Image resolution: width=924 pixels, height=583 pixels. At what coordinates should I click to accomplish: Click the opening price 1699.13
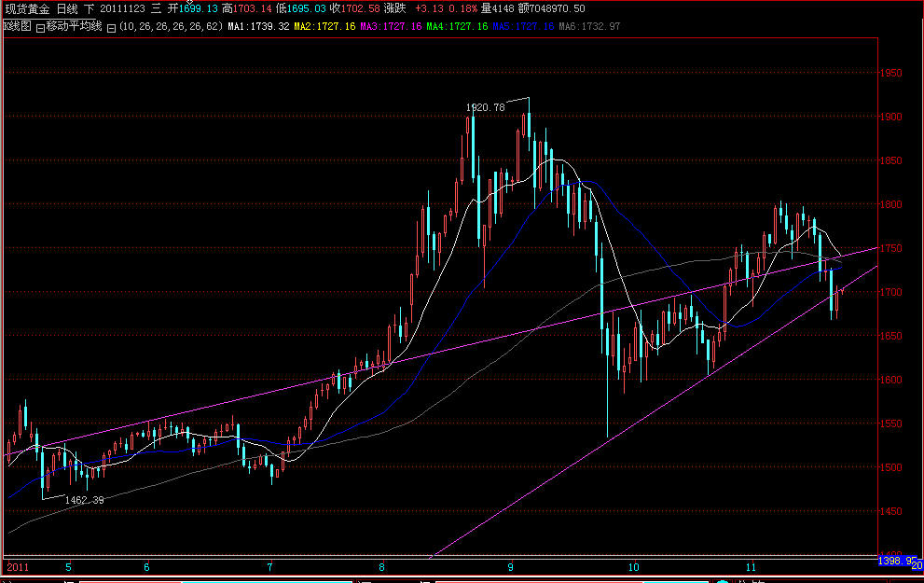pyautogui.click(x=199, y=8)
